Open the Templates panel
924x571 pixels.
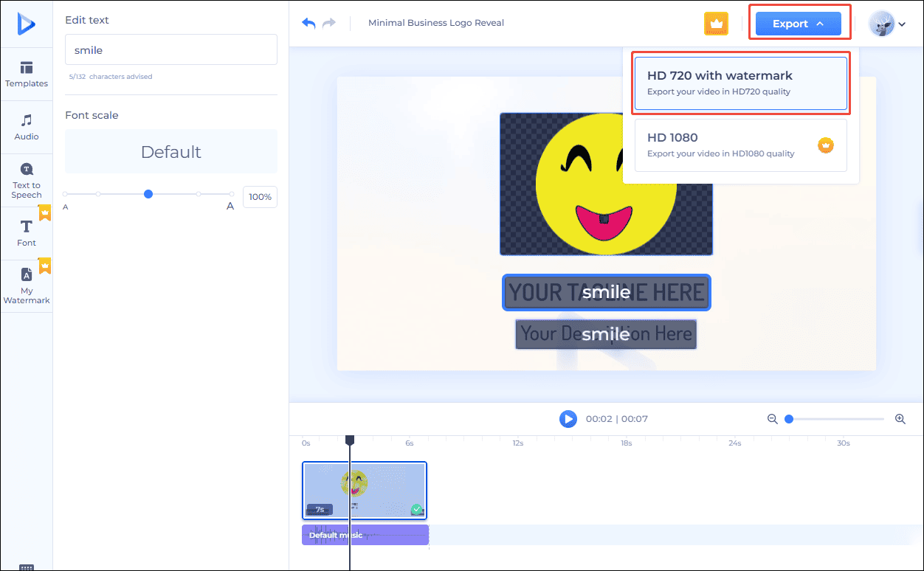pos(27,74)
